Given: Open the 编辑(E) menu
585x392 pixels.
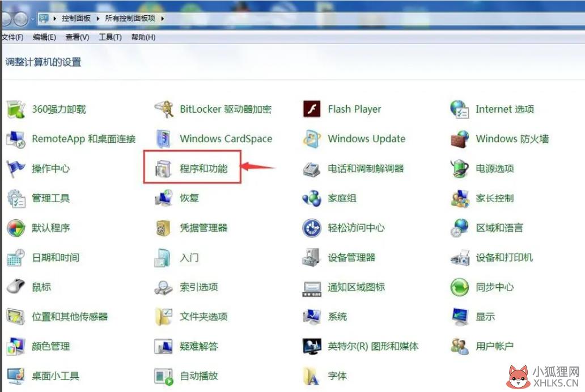Looking at the screenshot, I should pyautogui.click(x=44, y=37).
